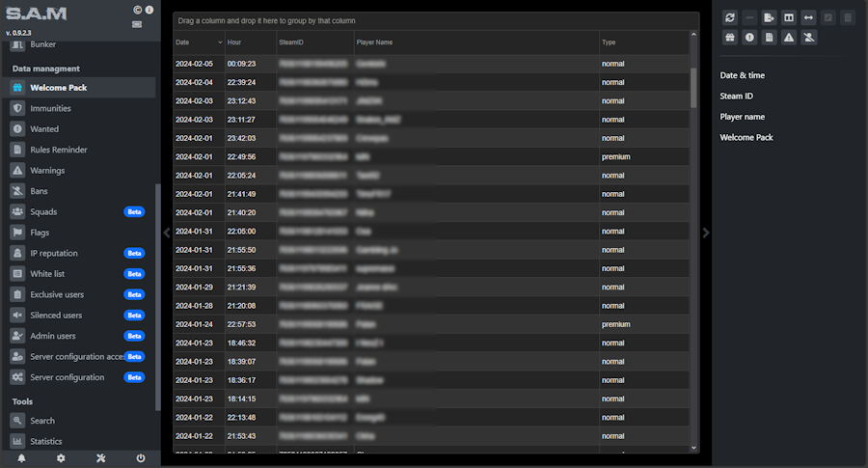
Task: Open the Bans menu item
Action: pyautogui.click(x=39, y=191)
